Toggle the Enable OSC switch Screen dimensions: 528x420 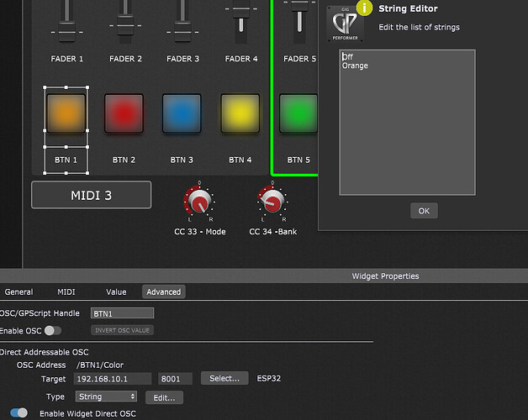tap(53, 330)
